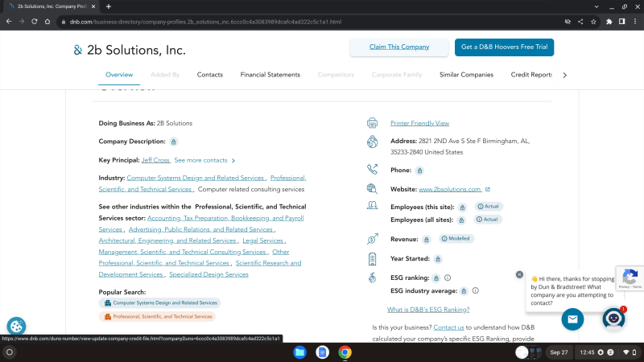
Task: Open the Financial Statements tab
Action: [270, 75]
